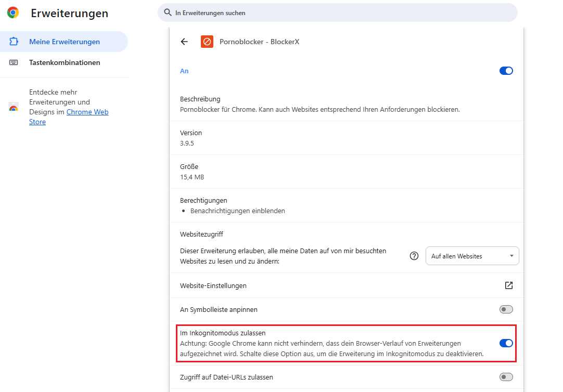The width and height of the screenshot is (563, 392).
Task: Click the extension title 'Pornoblocker - BlockerX'
Action: tap(259, 42)
